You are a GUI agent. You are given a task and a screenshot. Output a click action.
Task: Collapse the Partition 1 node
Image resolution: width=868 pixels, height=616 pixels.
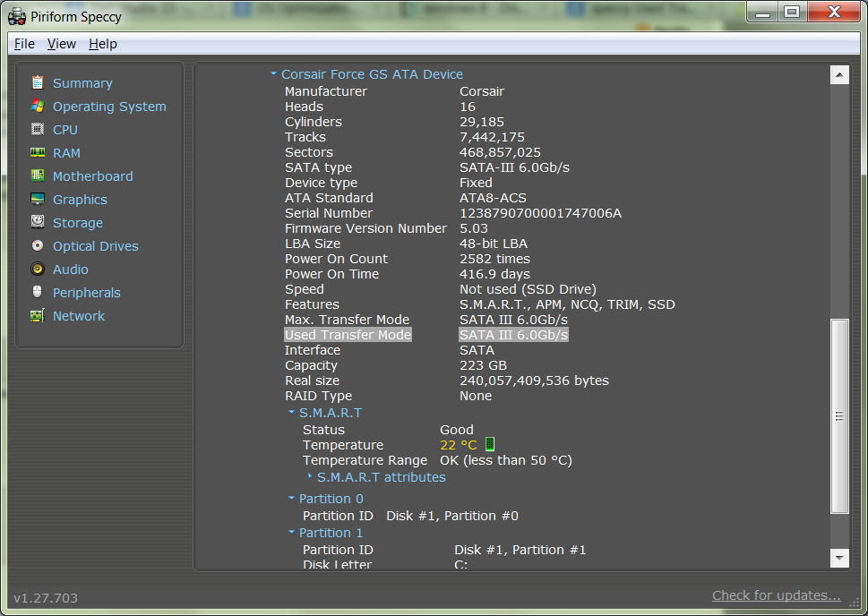click(291, 532)
